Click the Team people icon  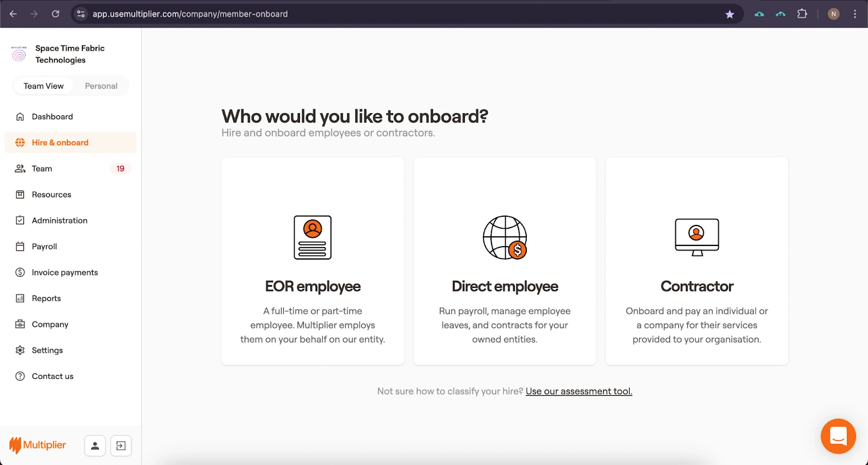(x=20, y=169)
